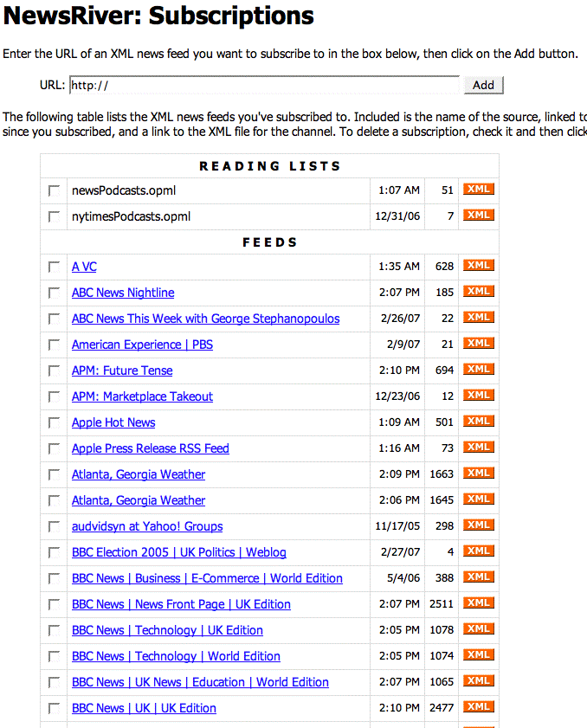Screen dimensions: 587x728
Task: Tick checkbox for APM: Marketplace Takeout
Action: (x=55, y=397)
